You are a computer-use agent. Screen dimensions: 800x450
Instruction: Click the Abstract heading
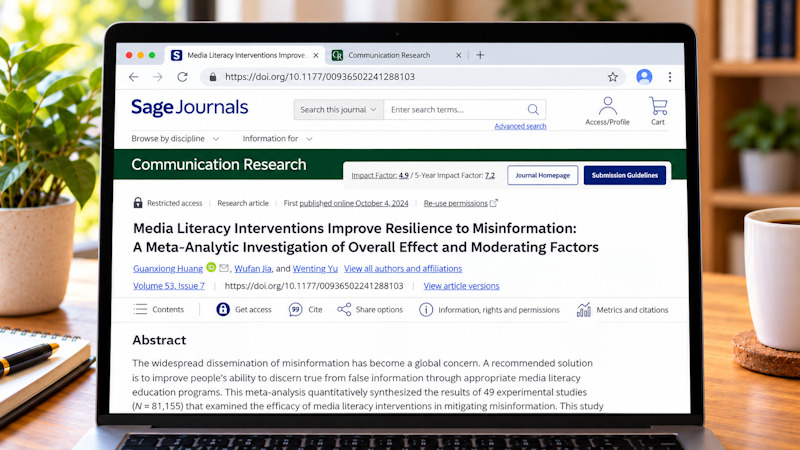(x=159, y=340)
